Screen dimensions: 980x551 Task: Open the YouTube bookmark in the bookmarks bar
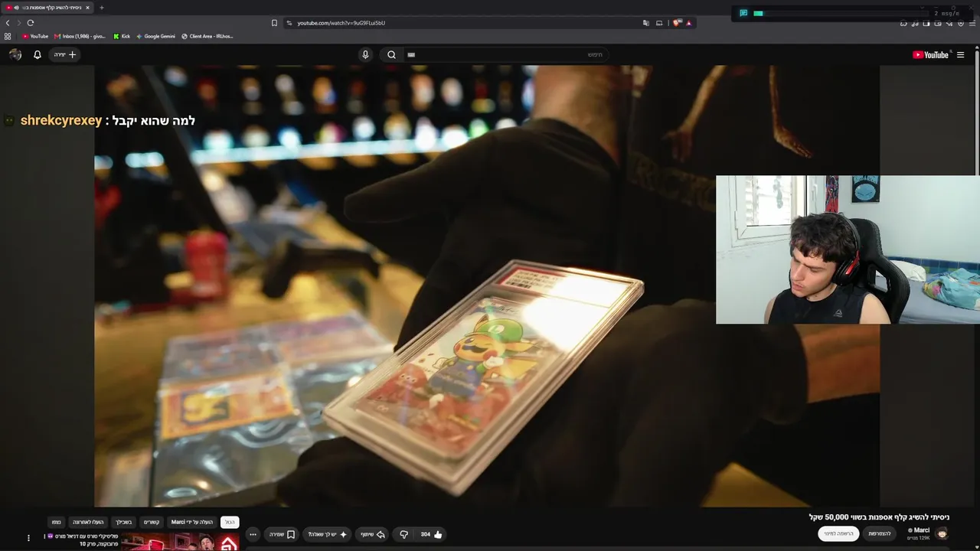tap(35, 36)
